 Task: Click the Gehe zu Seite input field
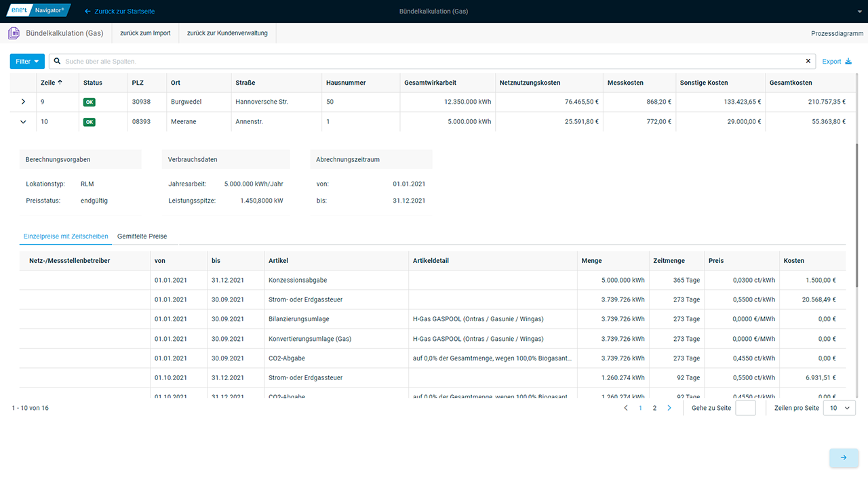click(x=745, y=408)
